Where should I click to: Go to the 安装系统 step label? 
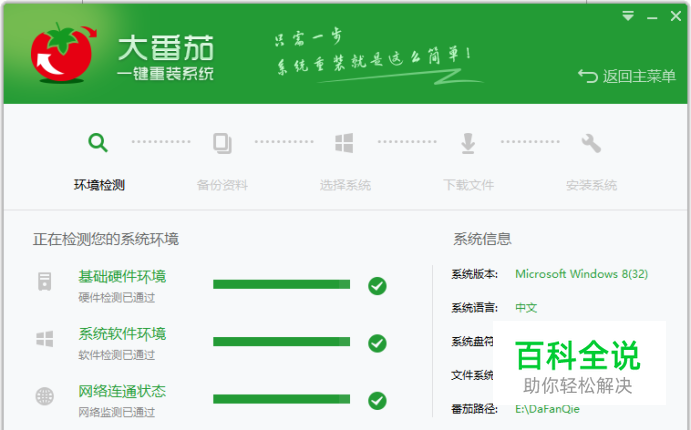(x=591, y=185)
